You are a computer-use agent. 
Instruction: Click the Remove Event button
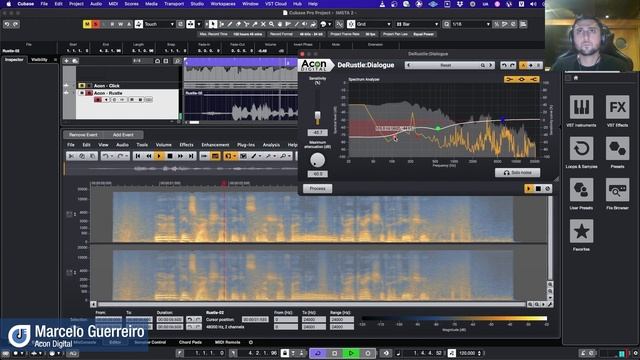[83, 135]
